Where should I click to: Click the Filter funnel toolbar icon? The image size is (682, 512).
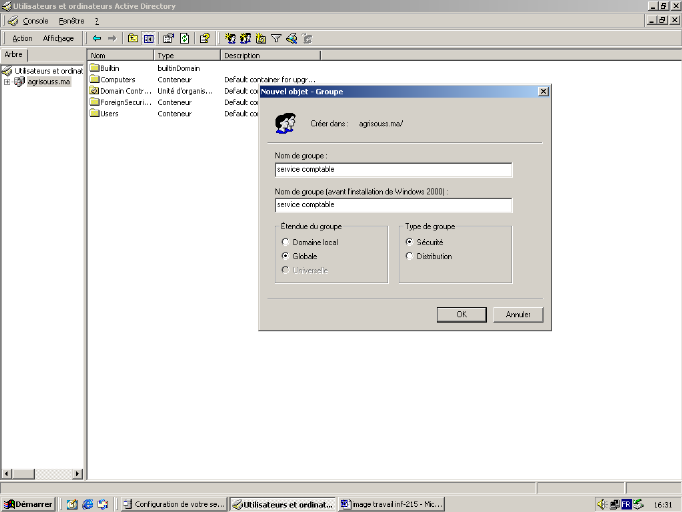point(276,38)
